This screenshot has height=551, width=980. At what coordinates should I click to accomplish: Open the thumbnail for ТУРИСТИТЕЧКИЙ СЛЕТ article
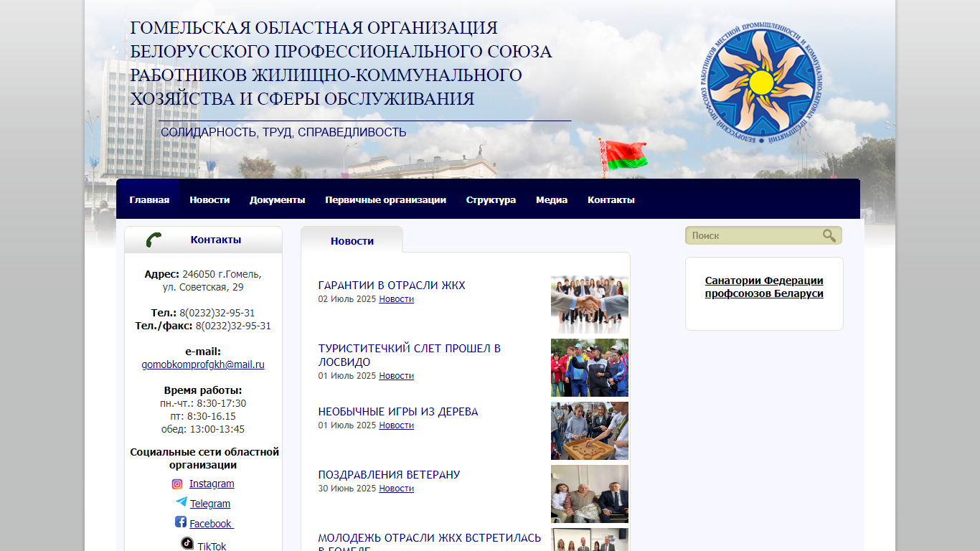[x=590, y=367]
